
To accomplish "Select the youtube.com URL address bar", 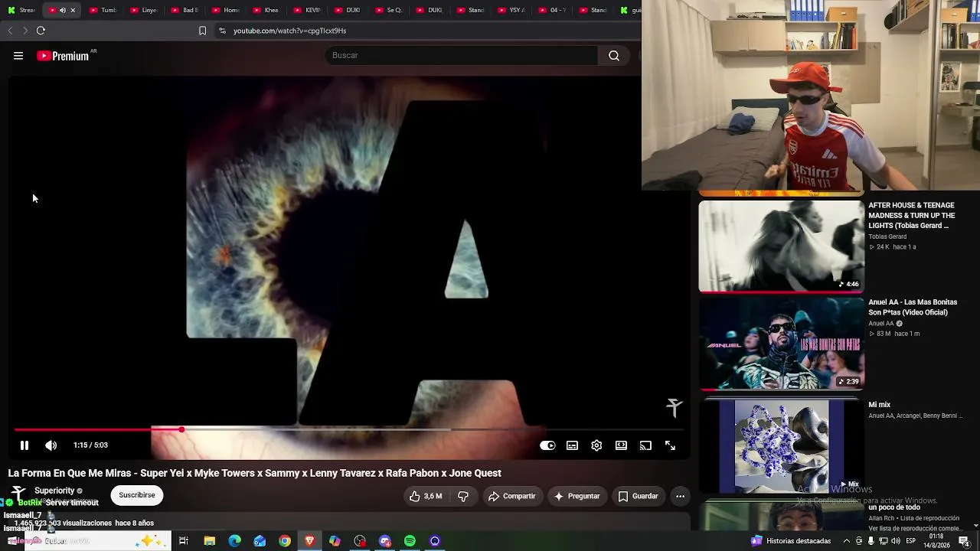I will (289, 31).
